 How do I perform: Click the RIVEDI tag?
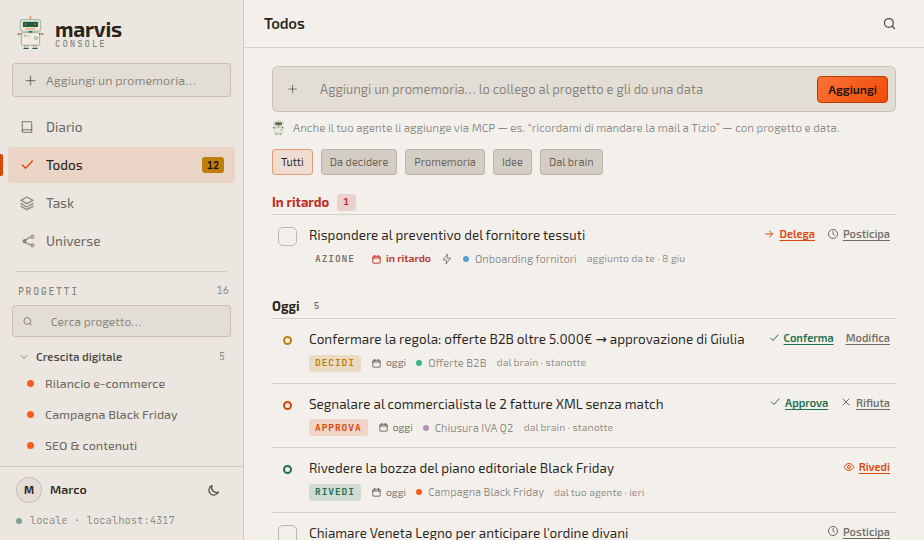(x=334, y=492)
